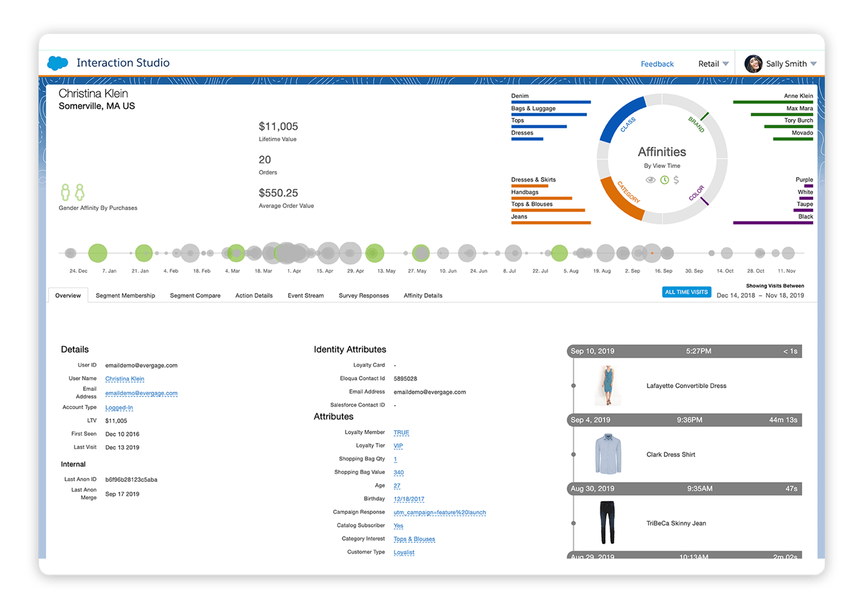Switch to the Segment Membership tab

click(x=125, y=295)
